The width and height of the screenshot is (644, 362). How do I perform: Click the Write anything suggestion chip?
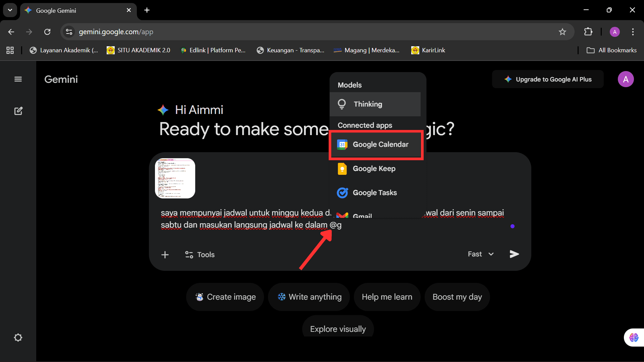point(309,297)
